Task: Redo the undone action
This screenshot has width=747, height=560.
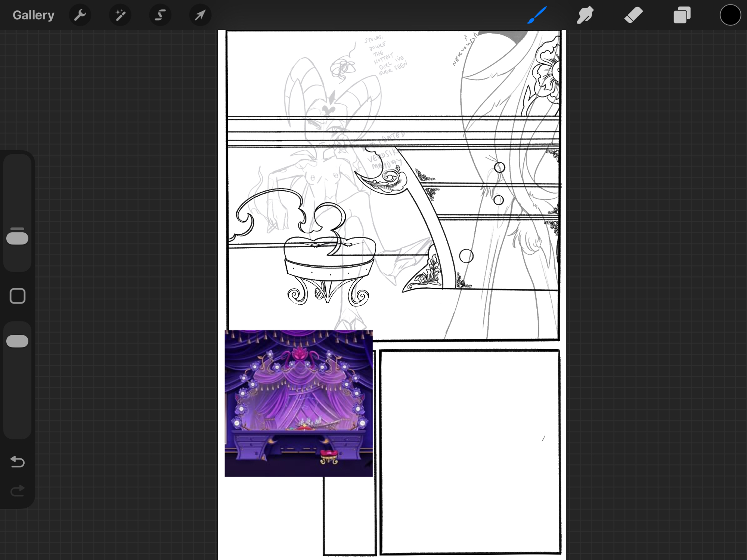Action: click(x=18, y=491)
